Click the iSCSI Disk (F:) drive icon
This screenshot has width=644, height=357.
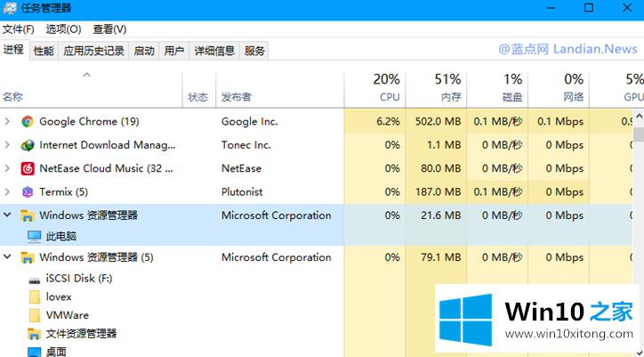pos(35,280)
